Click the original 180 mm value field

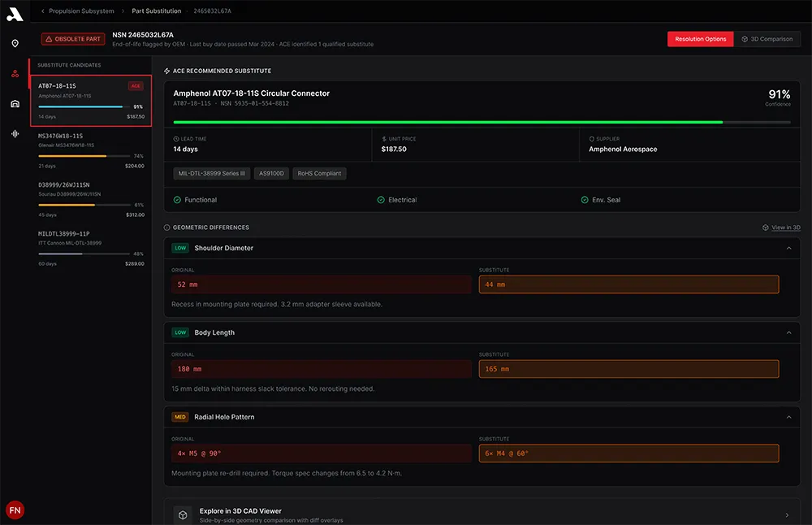click(322, 369)
